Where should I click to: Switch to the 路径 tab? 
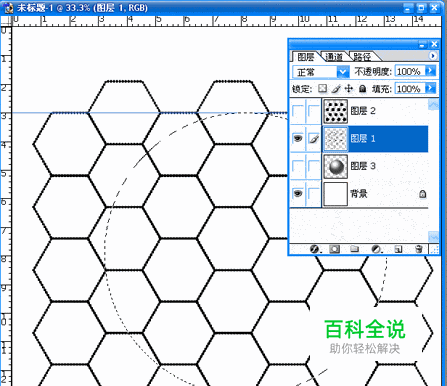click(x=362, y=57)
